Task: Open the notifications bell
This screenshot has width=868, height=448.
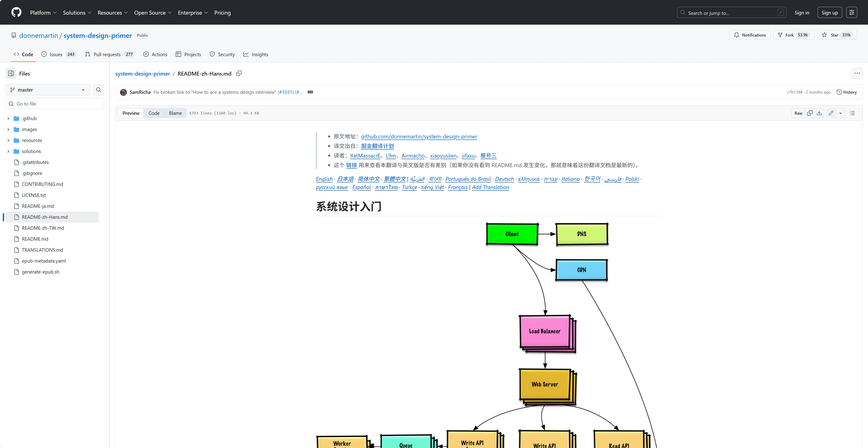Action: click(749, 35)
